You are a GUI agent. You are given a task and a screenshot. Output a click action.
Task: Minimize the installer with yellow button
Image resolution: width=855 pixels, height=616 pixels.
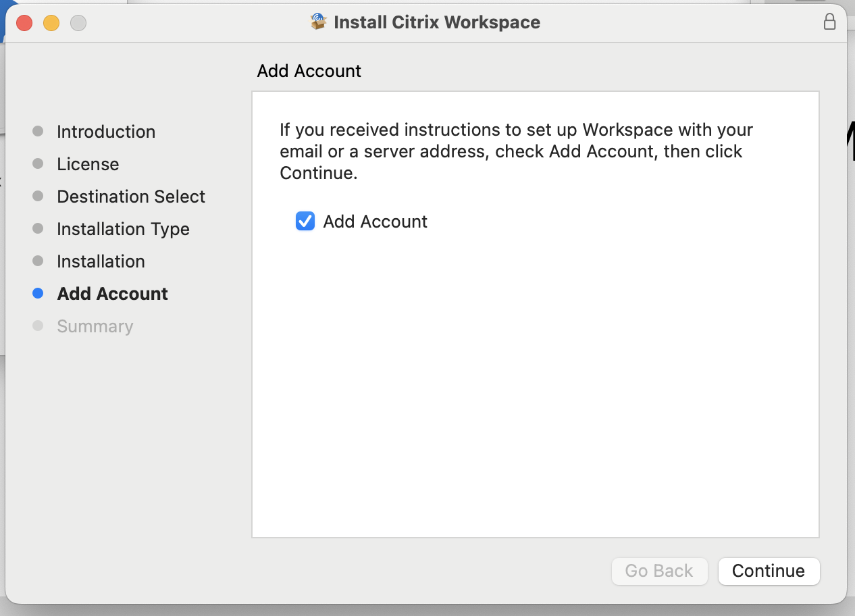click(x=51, y=23)
